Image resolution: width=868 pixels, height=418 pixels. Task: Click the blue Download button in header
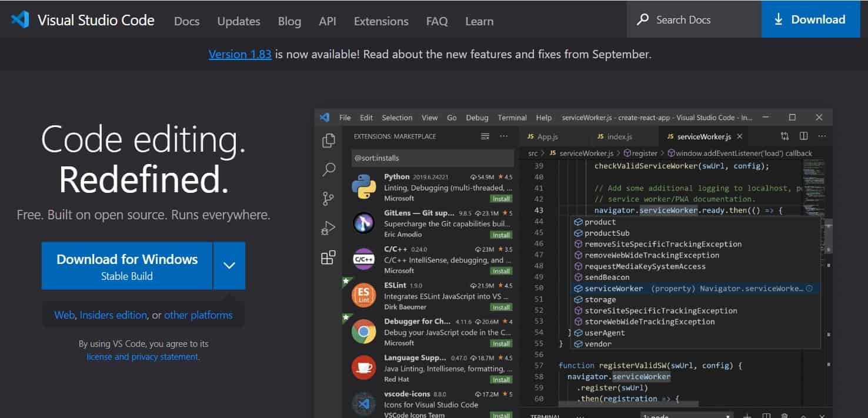tap(810, 20)
